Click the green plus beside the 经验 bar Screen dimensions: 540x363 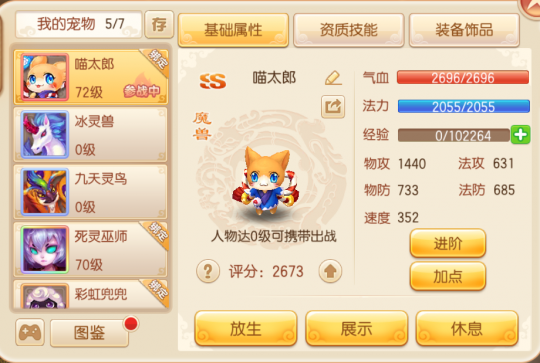[x=520, y=135]
